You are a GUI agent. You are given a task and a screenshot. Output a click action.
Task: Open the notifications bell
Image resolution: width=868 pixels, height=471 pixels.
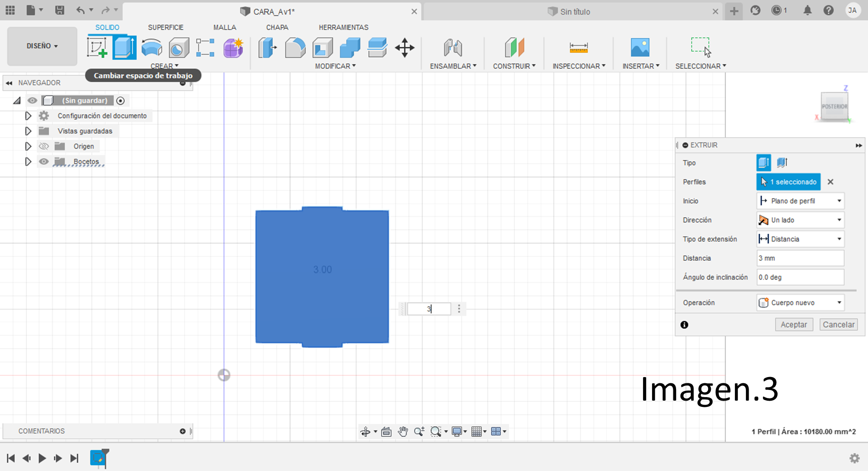[x=807, y=10]
